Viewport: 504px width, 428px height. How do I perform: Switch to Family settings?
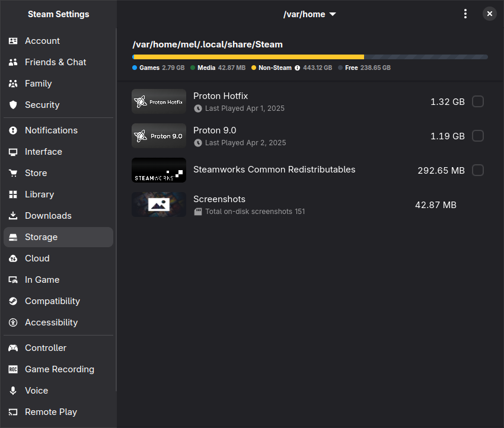click(x=58, y=84)
